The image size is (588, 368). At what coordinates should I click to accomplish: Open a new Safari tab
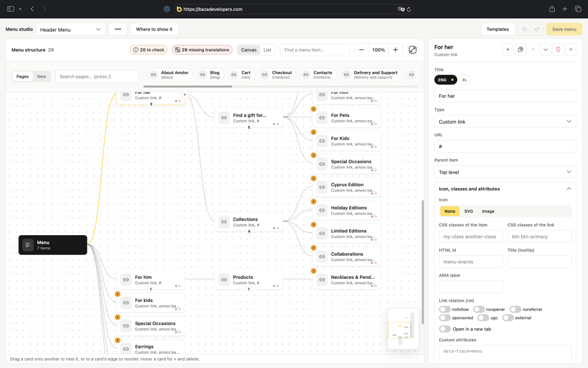(565, 9)
